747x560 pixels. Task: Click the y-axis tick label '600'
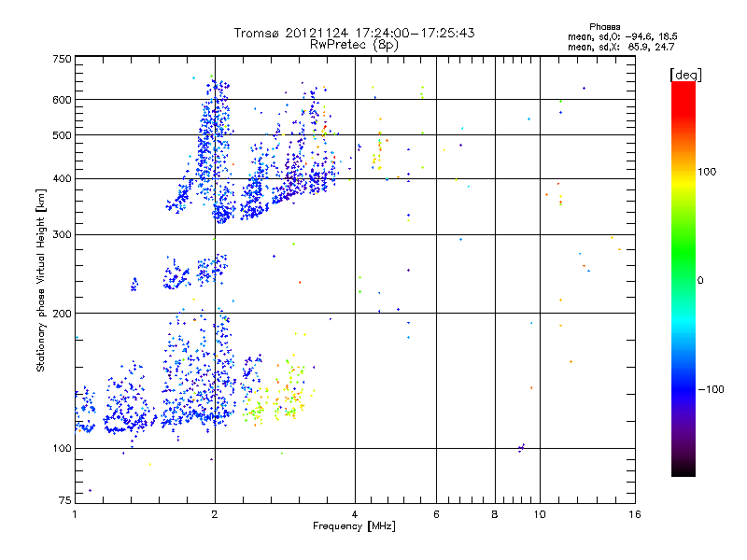point(62,100)
